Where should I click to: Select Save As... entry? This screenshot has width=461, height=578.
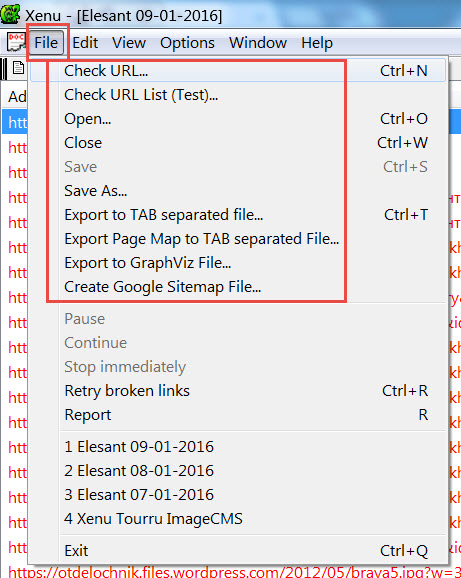pyautogui.click(x=238, y=191)
